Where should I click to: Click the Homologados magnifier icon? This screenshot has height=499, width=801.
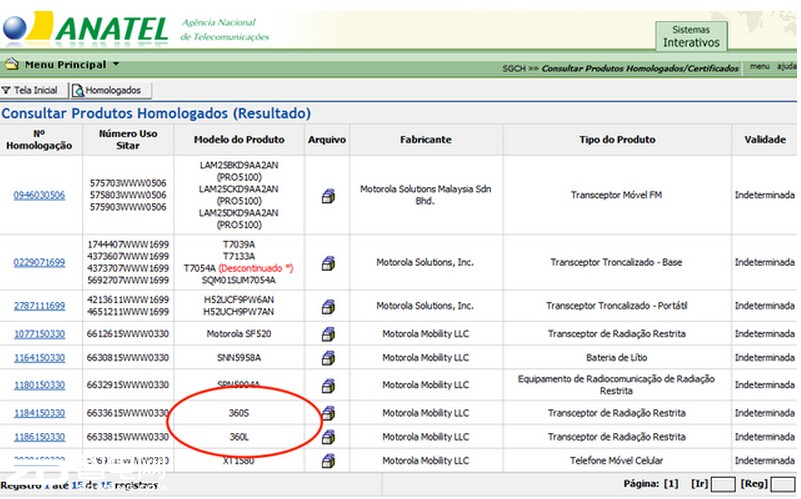(78, 90)
